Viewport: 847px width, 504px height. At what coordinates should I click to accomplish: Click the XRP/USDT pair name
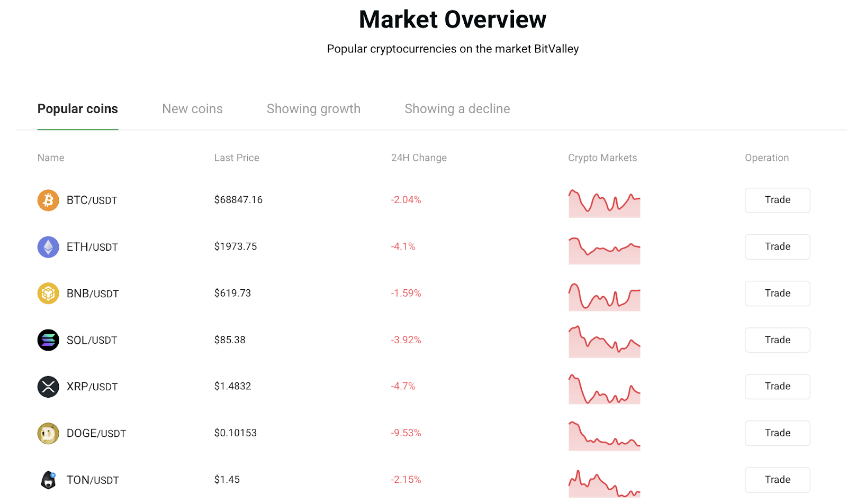[x=92, y=387]
